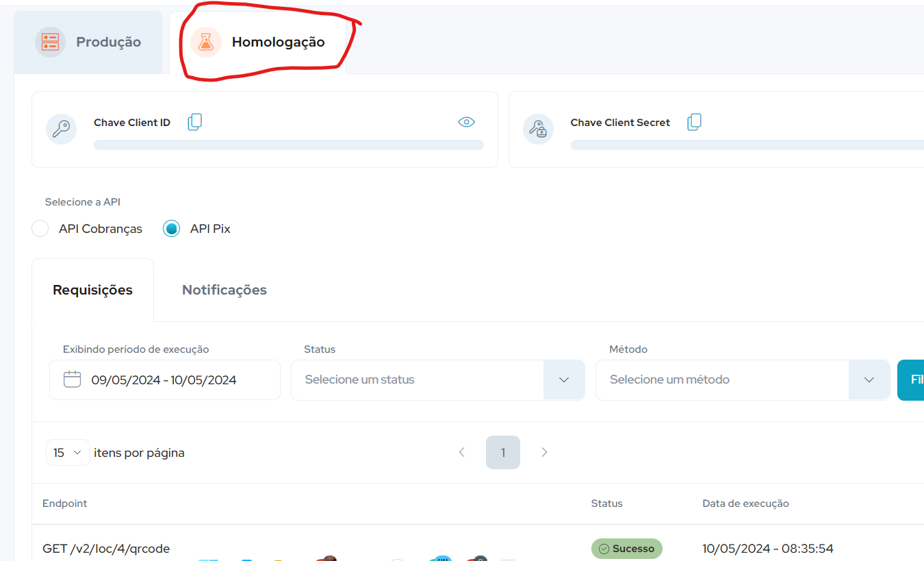The width and height of the screenshot is (924, 561).
Task: Go to the previous results page
Action: [x=462, y=452]
